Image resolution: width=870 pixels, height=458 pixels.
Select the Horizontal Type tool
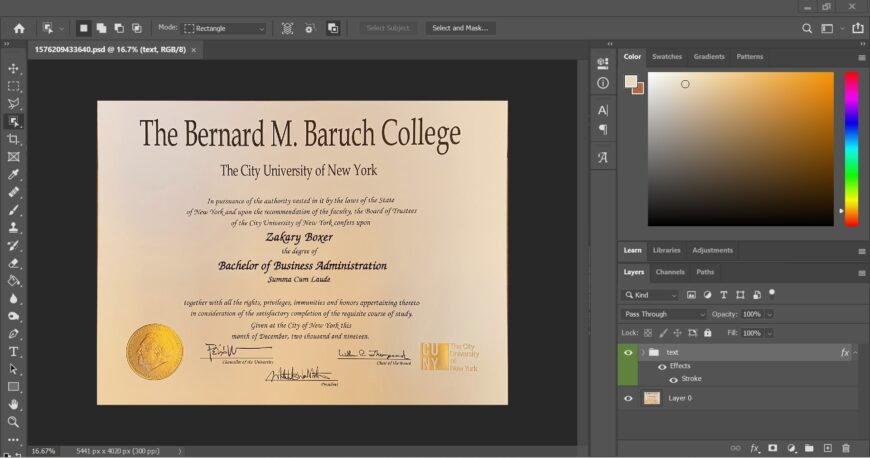[x=13, y=351]
